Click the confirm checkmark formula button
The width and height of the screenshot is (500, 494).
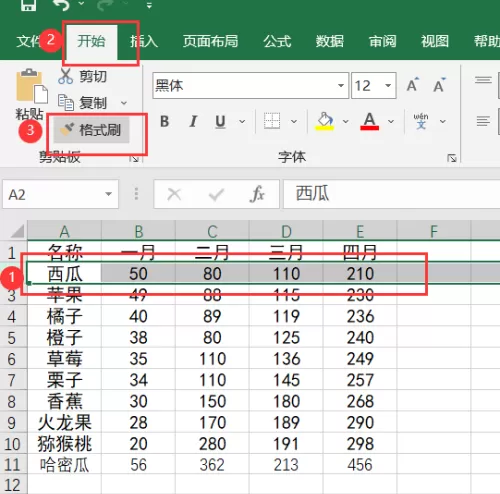(x=216, y=194)
